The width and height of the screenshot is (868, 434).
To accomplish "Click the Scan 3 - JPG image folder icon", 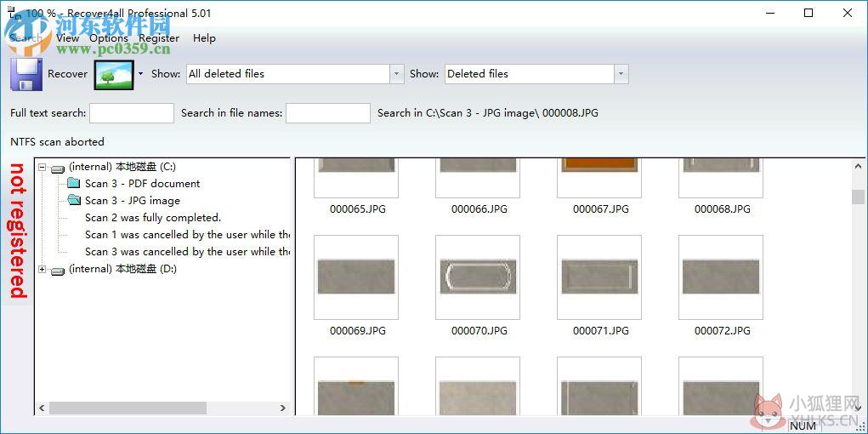I will tap(74, 200).
